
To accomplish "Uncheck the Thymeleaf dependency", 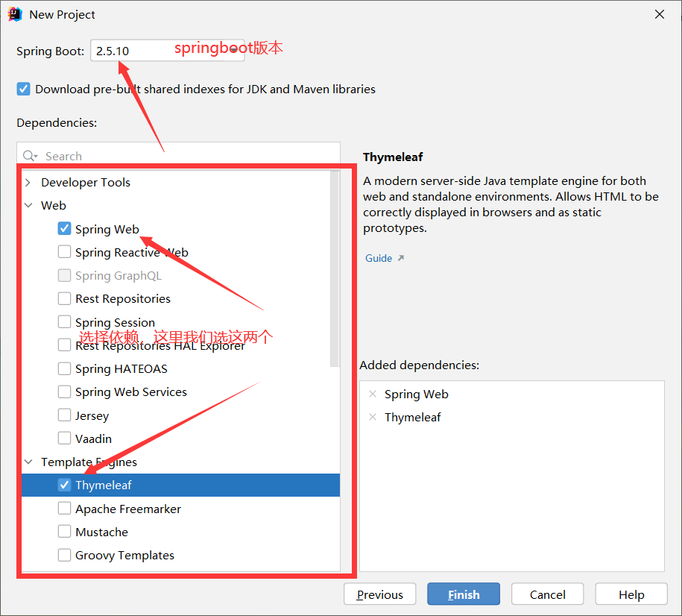I will tap(64, 485).
